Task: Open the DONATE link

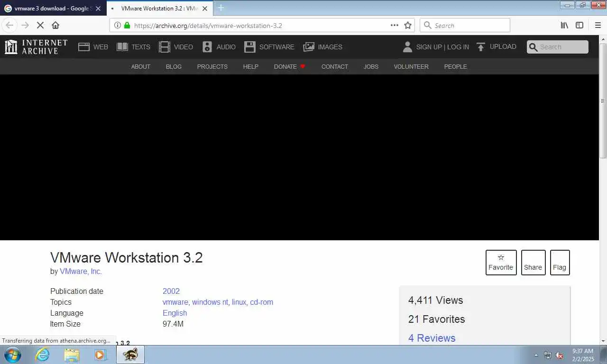Action: point(290,67)
